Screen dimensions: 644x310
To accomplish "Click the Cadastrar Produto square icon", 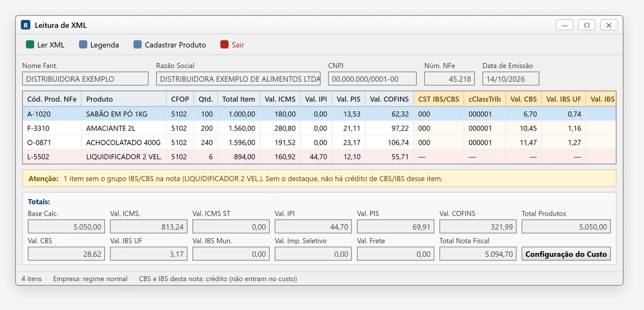I will 137,44.
